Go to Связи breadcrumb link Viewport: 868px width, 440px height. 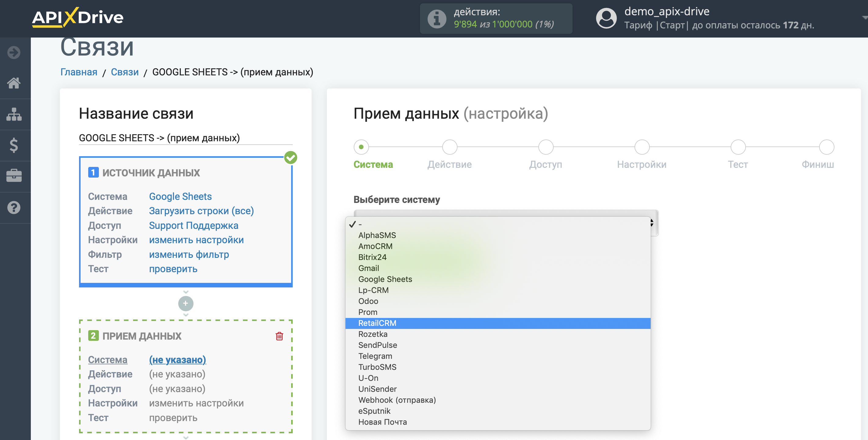125,72
